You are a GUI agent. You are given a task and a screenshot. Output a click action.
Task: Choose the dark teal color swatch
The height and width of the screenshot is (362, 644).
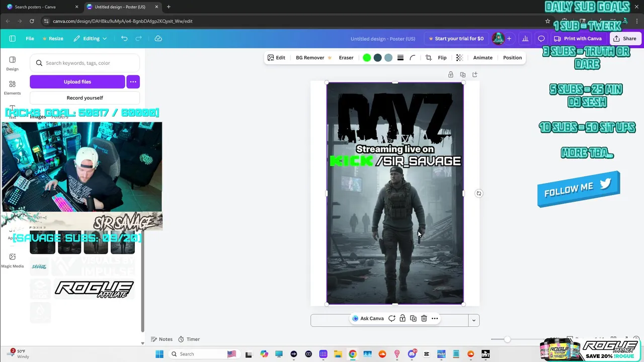pos(377,58)
